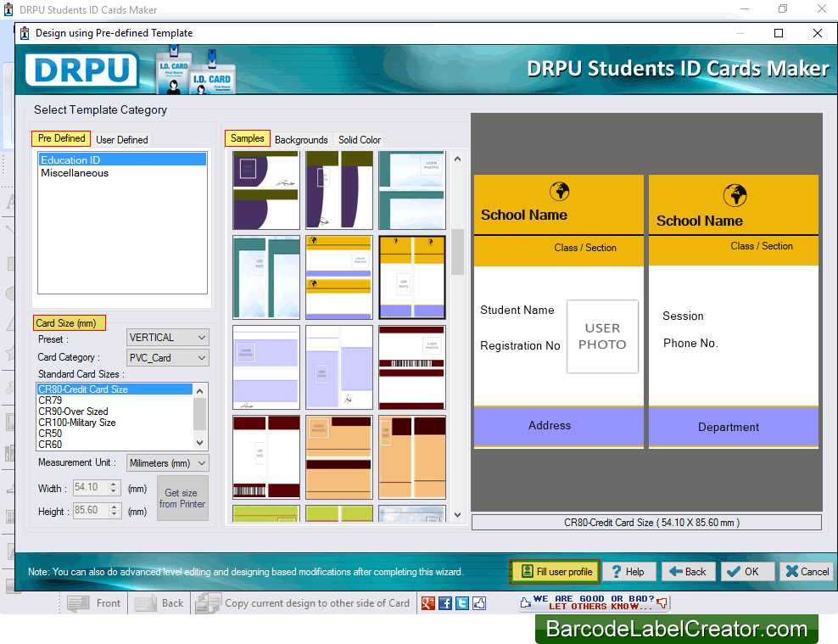Click the Facebook share icon
This screenshot has height=644, width=838.
(445, 602)
